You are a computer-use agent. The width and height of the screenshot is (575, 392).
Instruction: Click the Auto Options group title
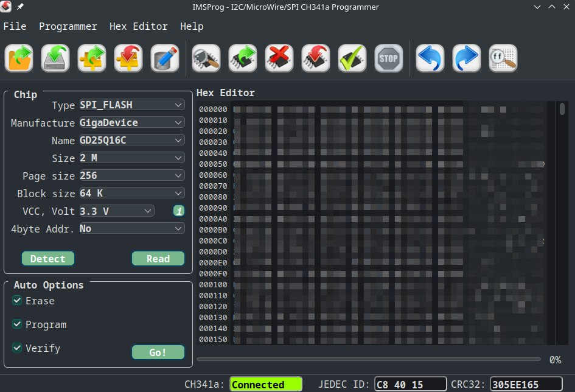49,285
